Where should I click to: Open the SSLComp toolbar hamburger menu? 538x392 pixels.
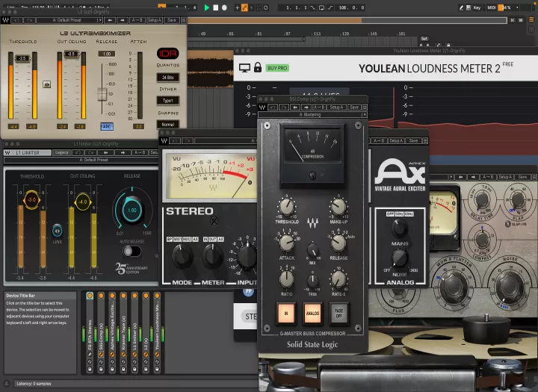pyautogui.click(x=365, y=108)
